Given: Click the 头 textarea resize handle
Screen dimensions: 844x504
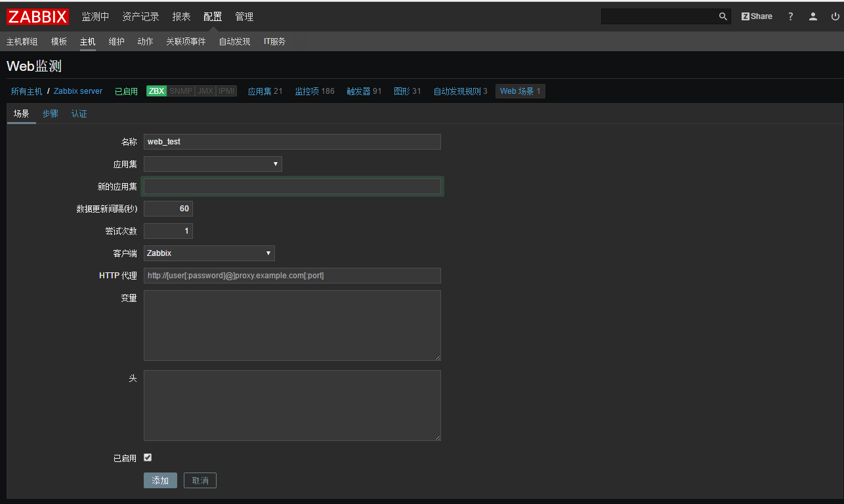Looking at the screenshot, I should [438, 438].
